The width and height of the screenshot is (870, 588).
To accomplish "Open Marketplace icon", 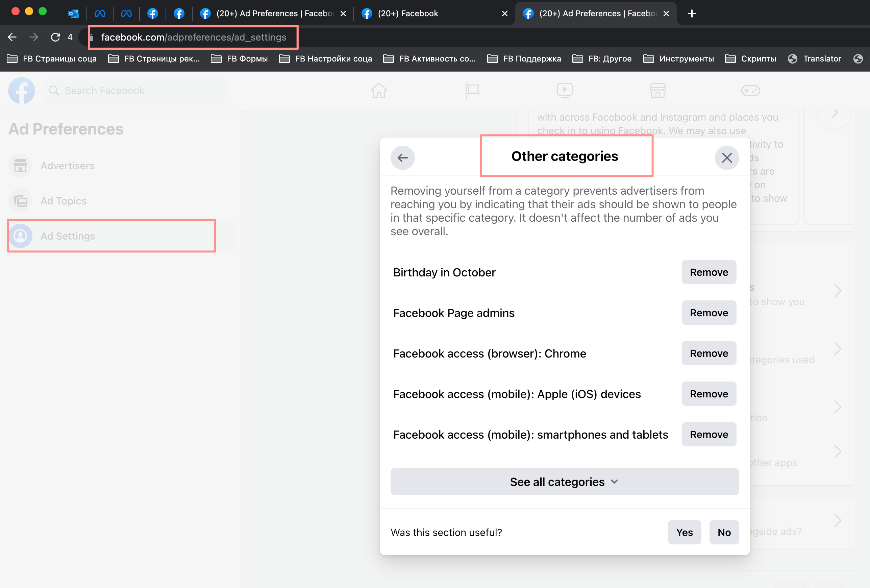I will [x=657, y=90].
